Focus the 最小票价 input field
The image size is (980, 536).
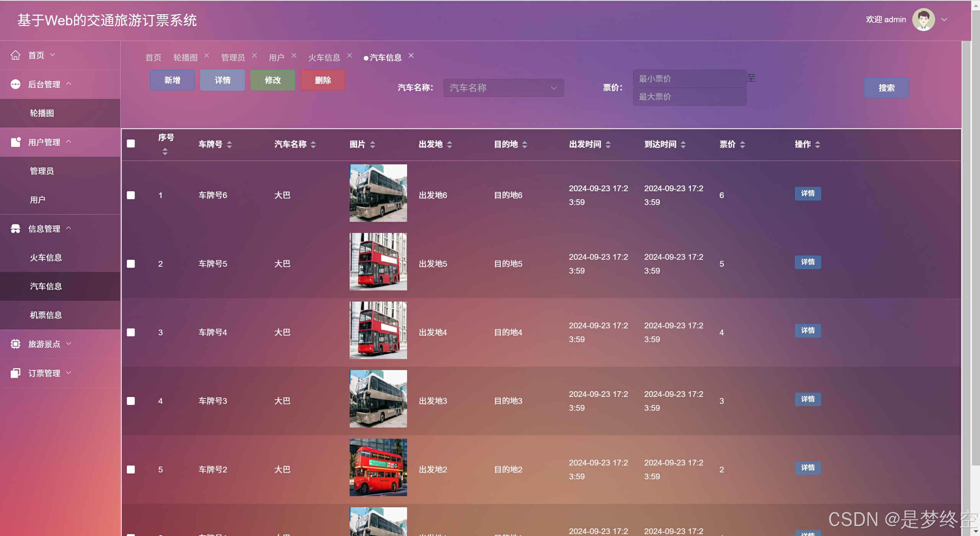690,79
